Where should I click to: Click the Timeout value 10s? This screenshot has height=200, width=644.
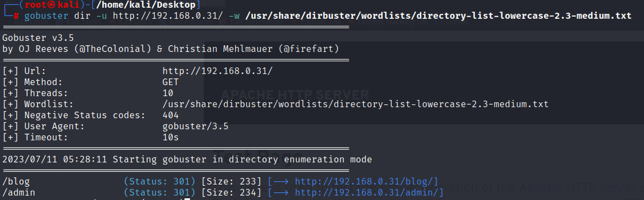tap(171, 137)
